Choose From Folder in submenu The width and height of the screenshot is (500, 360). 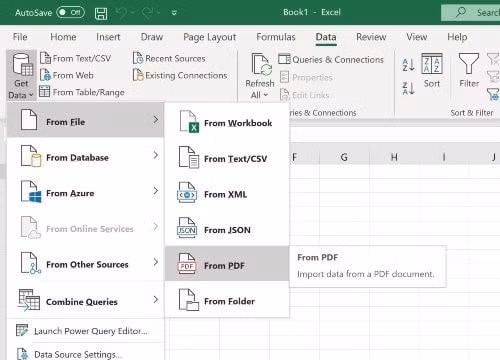point(227,300)
